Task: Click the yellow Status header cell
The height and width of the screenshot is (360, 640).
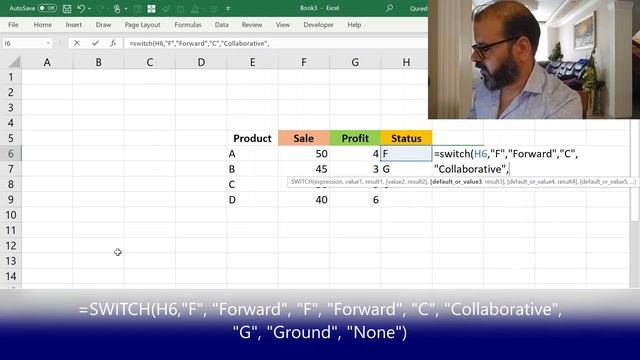Action: 406,138
